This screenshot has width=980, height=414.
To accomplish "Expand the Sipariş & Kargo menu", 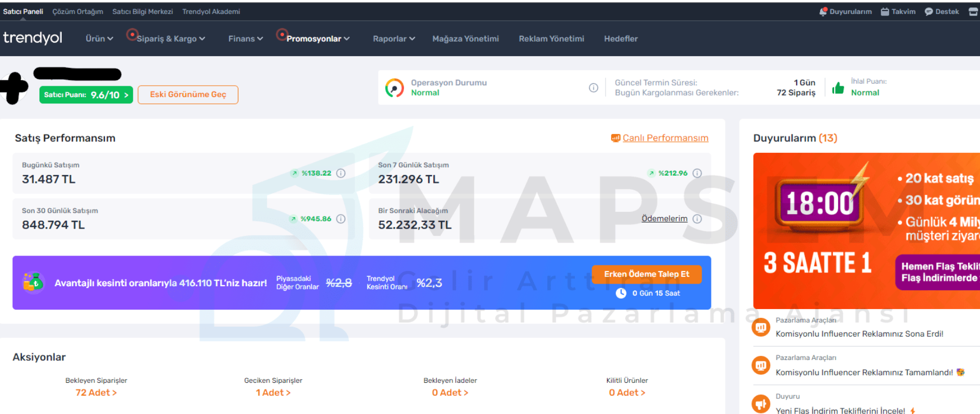I will click(x=171, y=38).
